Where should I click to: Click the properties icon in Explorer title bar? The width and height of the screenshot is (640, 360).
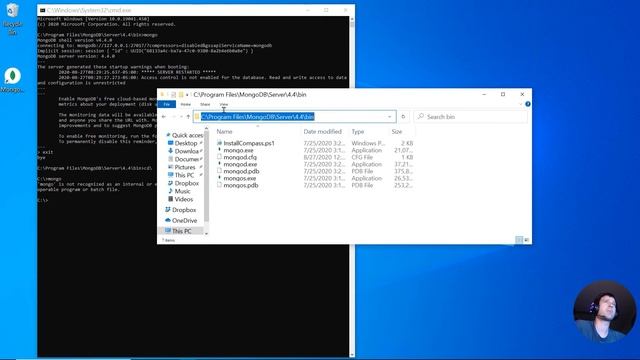[173, 95]
